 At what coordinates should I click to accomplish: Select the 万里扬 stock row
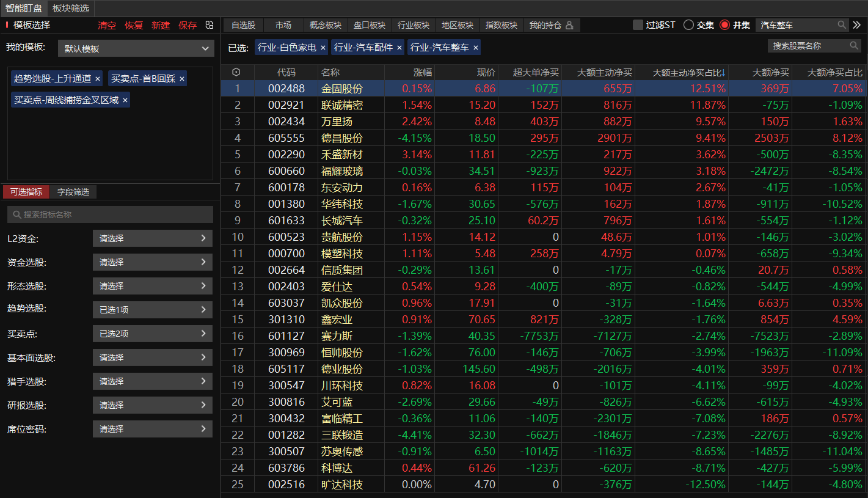click(x=544, y=122)
